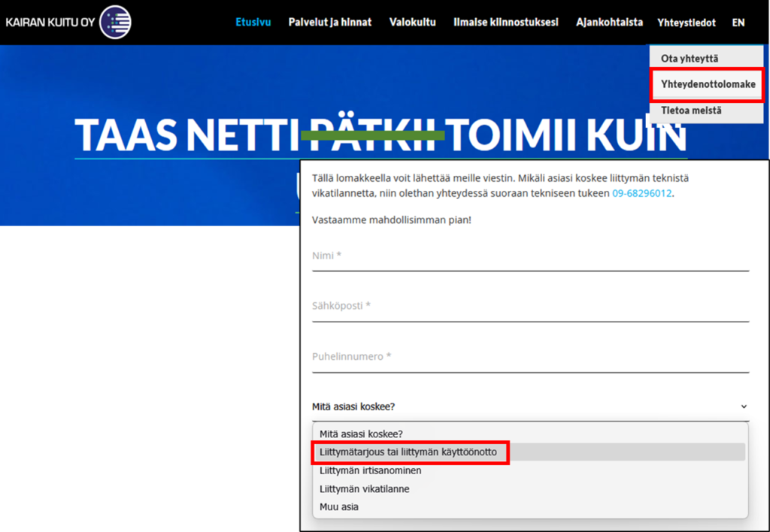The height and width of the screenshot is (532, 770).
Task: Go to the Valokuitu page
Action: point(412,23)
